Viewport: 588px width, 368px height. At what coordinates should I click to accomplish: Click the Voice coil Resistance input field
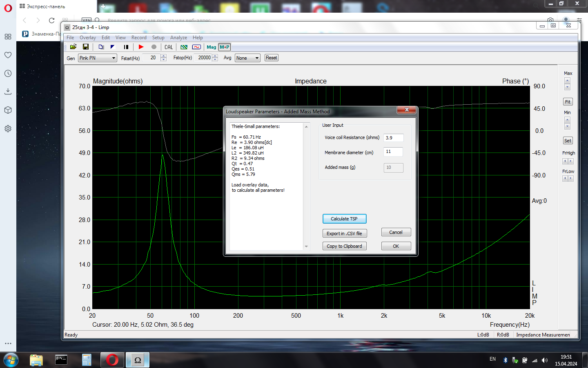click(393, 138)
